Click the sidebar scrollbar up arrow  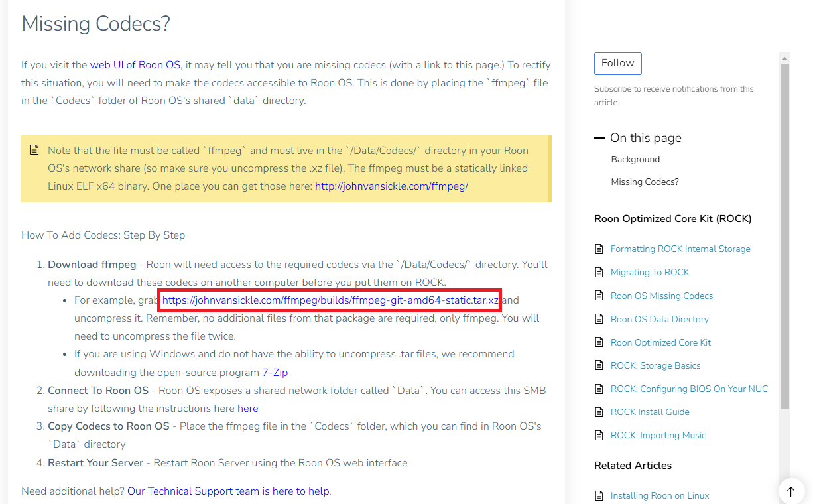785,58
